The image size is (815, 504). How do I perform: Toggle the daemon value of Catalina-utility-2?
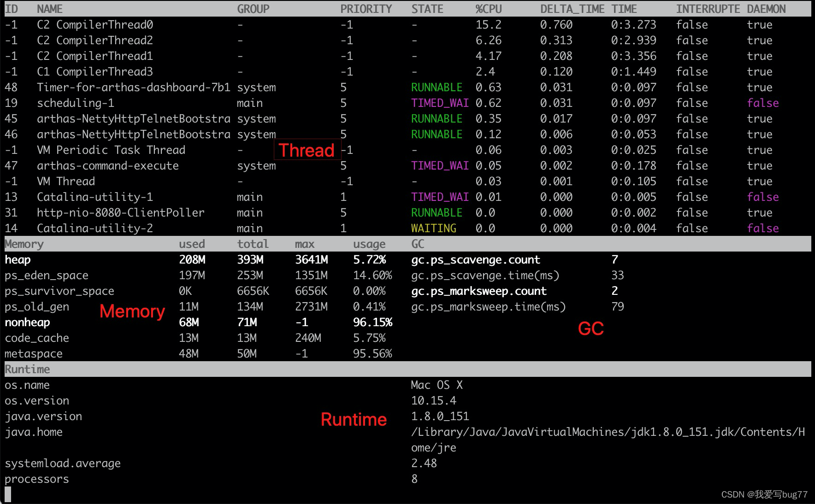pos(763,228)
